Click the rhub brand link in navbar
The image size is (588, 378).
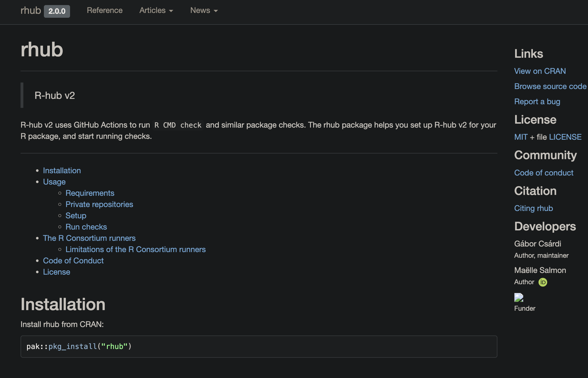point(31,10)
